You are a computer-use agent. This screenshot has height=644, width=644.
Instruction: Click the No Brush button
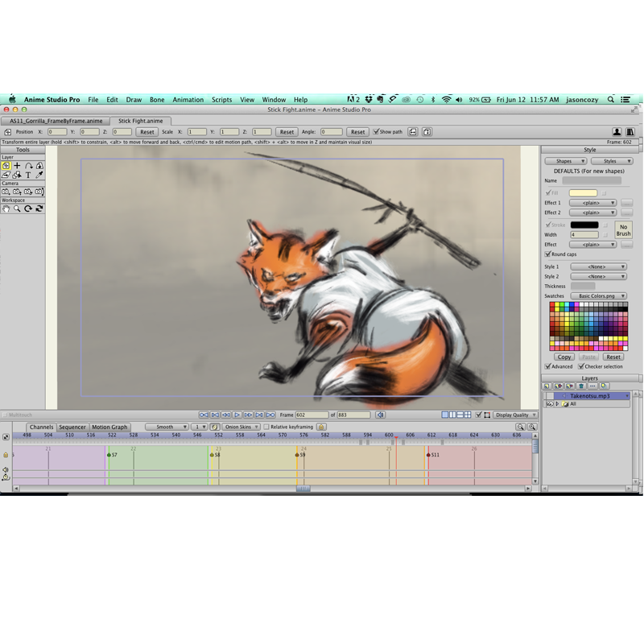[623, 230]
